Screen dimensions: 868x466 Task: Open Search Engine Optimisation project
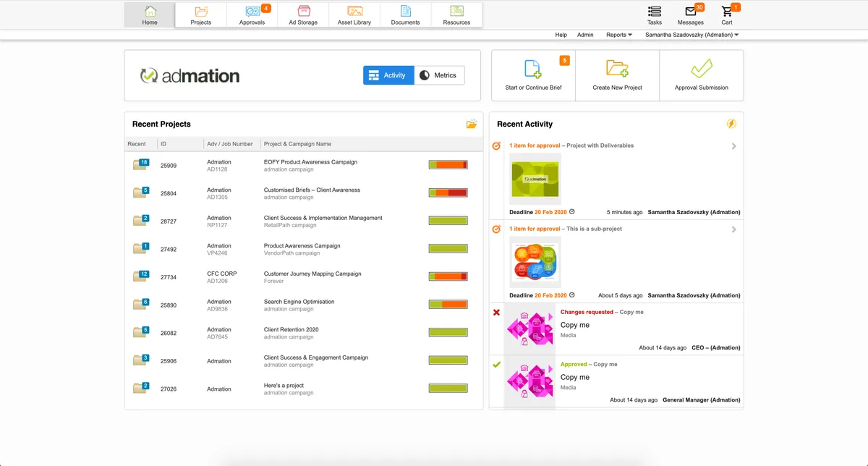coord(299,302)
